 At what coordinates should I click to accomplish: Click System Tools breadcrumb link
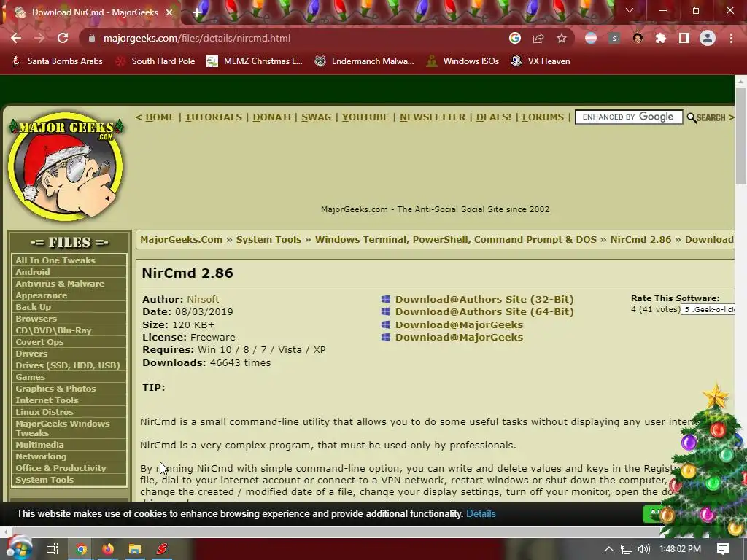(268, 239)
